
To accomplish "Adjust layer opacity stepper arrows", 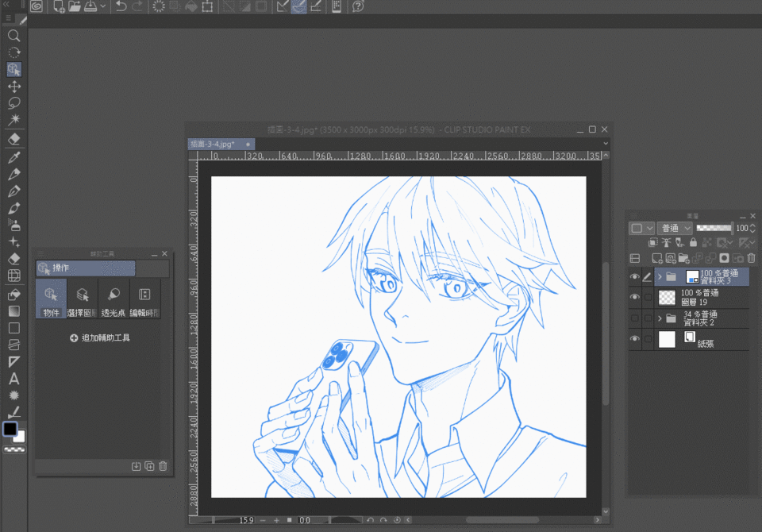I will pyautogui.click(x=752, y=228).
